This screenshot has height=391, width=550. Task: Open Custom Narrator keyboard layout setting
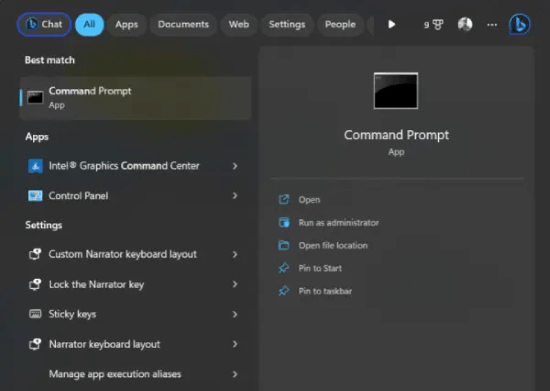[124, 254]
